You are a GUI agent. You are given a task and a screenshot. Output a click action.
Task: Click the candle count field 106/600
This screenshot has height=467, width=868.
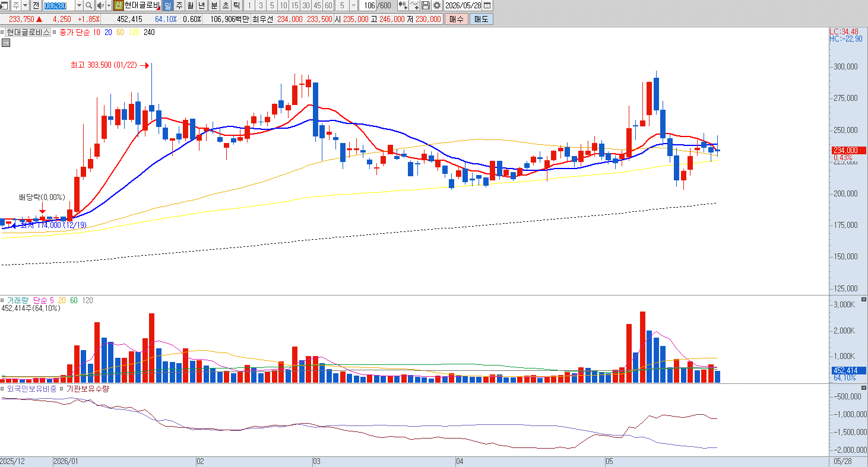[x=377, y=5]
